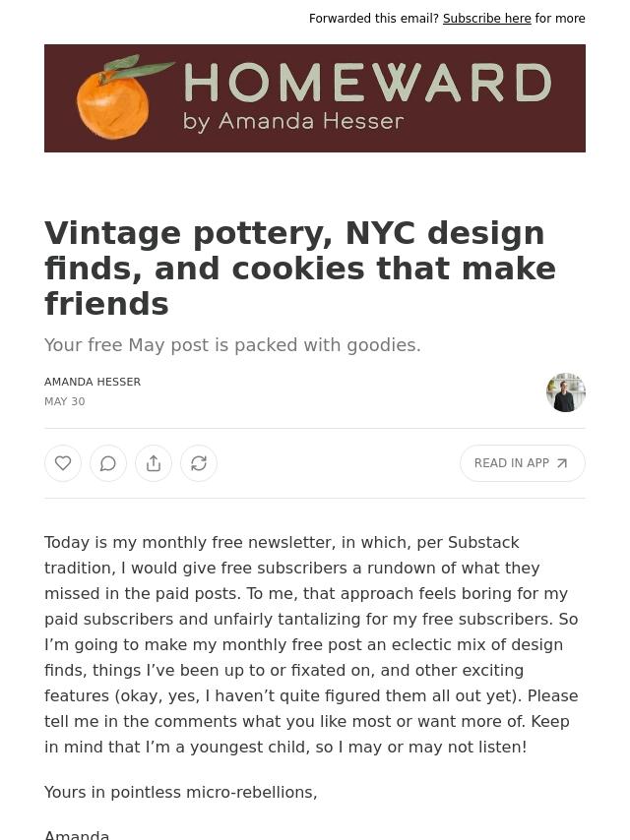Click the words "for more" after Subscribe here

click(x=560, y=19)
